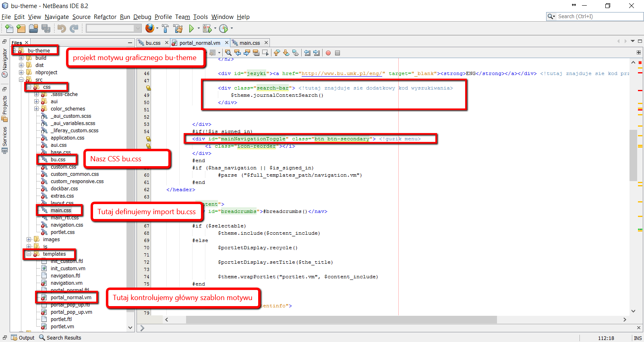Close the portal_normal.vm tab

[x=226, y=43]
